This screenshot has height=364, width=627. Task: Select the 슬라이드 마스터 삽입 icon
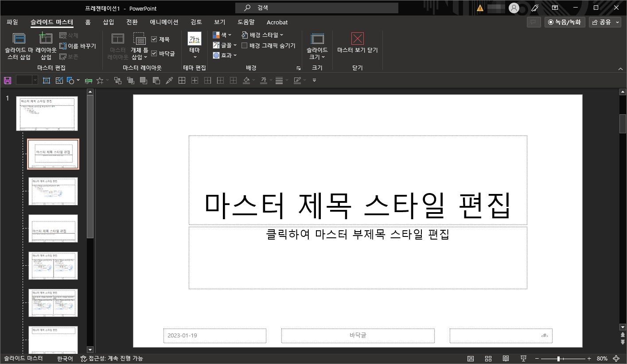(19, 44)
